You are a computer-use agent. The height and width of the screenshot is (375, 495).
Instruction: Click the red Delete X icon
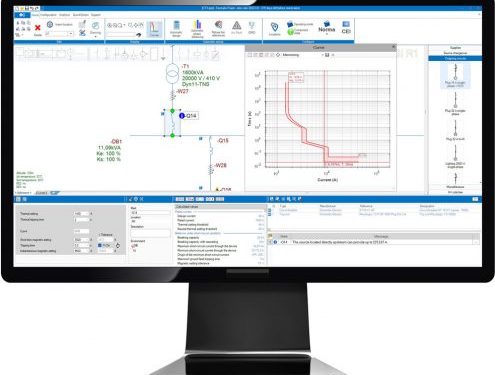pos(38,28)
